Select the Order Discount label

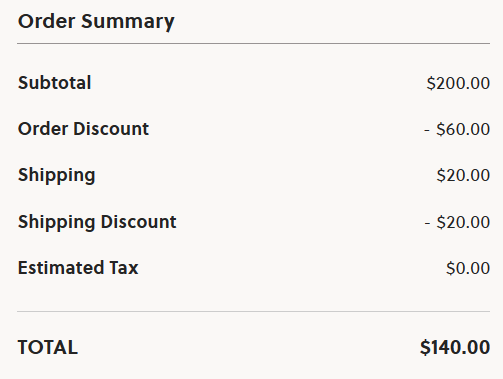click(83, 128)
